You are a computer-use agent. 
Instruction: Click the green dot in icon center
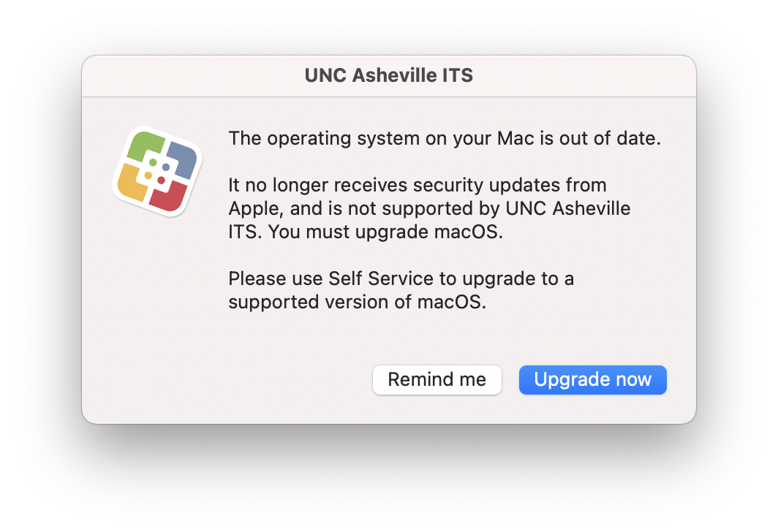[x=153, y=162]
